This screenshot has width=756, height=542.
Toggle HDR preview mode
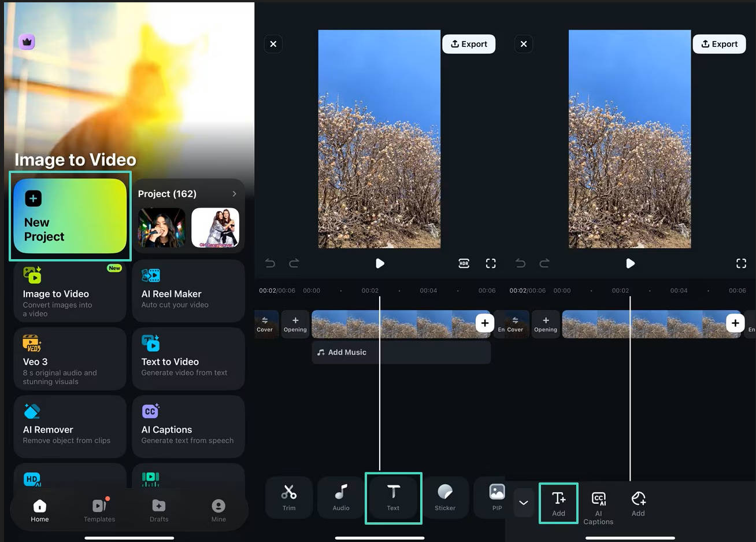coord(464,263)
